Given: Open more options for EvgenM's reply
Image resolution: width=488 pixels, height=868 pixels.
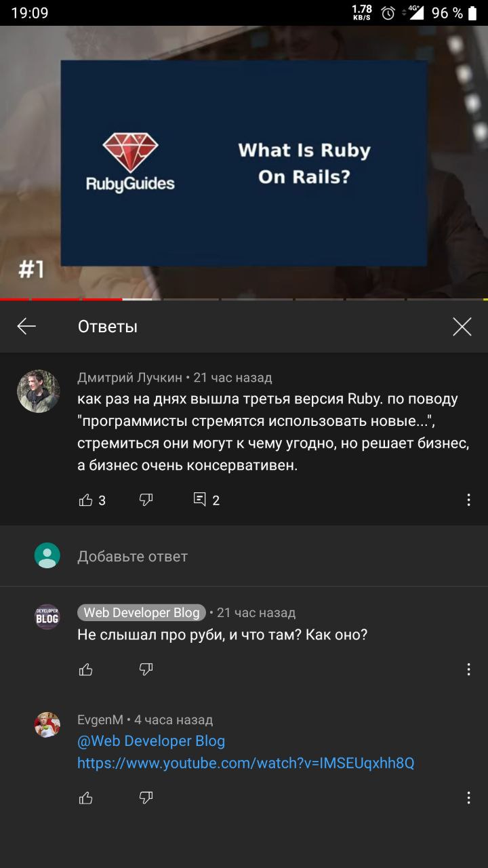Looking at the screenshot, I should coord(468,797).
